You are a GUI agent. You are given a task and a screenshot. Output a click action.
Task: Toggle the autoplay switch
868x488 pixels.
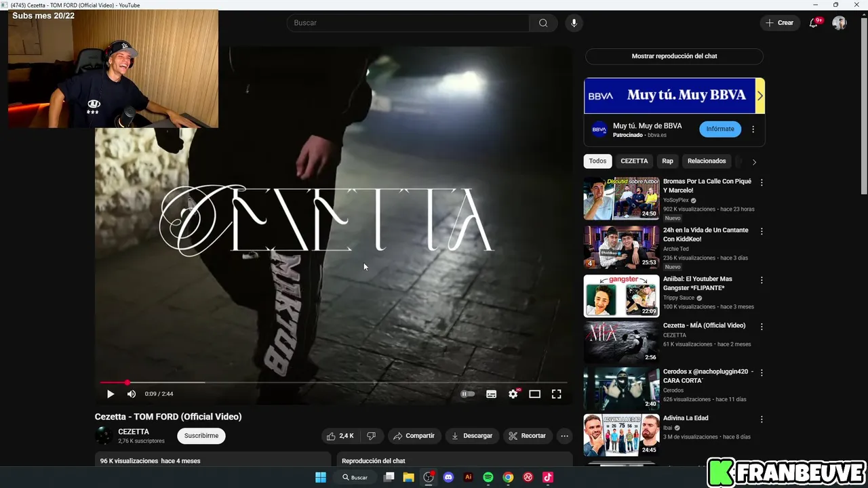[468, 394]
